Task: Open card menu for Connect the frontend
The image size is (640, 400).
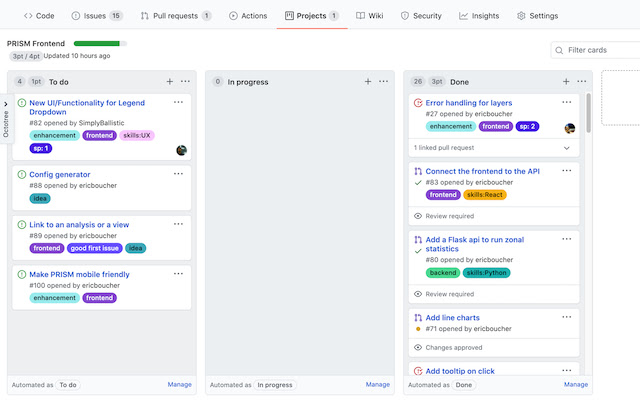Action: tap(567, 170)
